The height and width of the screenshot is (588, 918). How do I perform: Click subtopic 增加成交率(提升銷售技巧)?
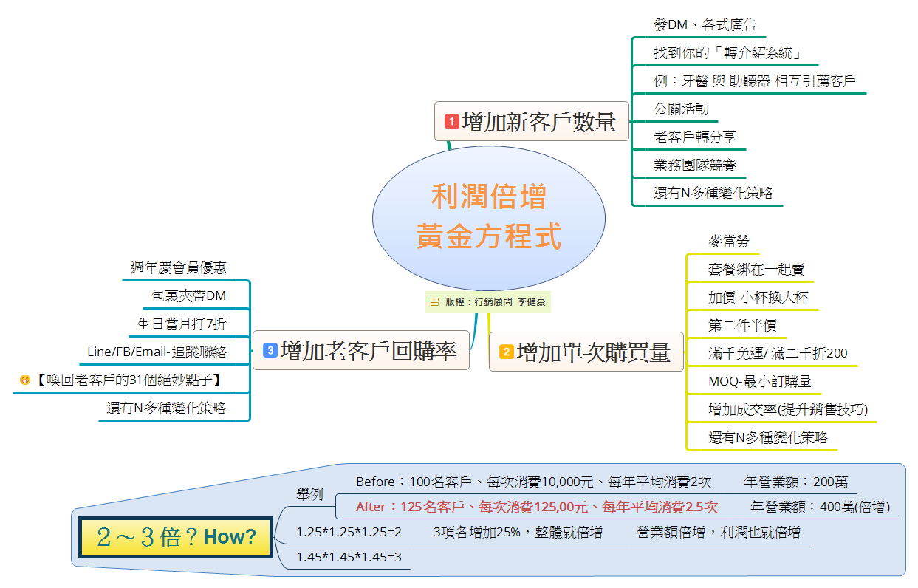tap(788, 410)
